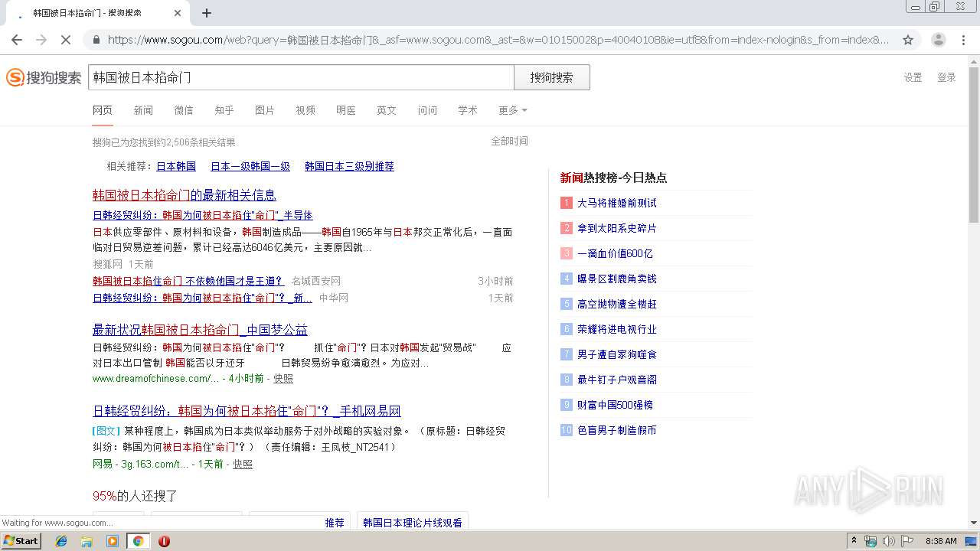Open the volume control tray icon
980x551 pixels.
pos(888,541)
